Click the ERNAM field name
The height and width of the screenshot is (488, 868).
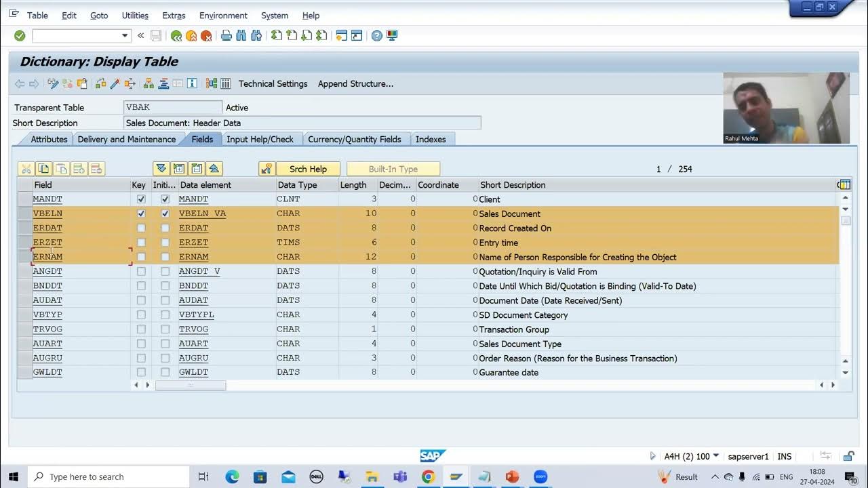point(47,257)
